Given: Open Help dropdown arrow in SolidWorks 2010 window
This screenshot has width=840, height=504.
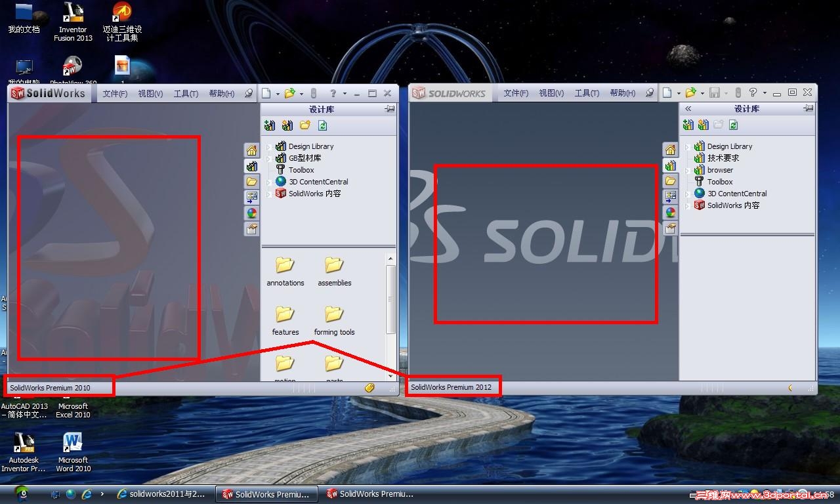Looking at the screenshot, I should click(x=345, y=94).
